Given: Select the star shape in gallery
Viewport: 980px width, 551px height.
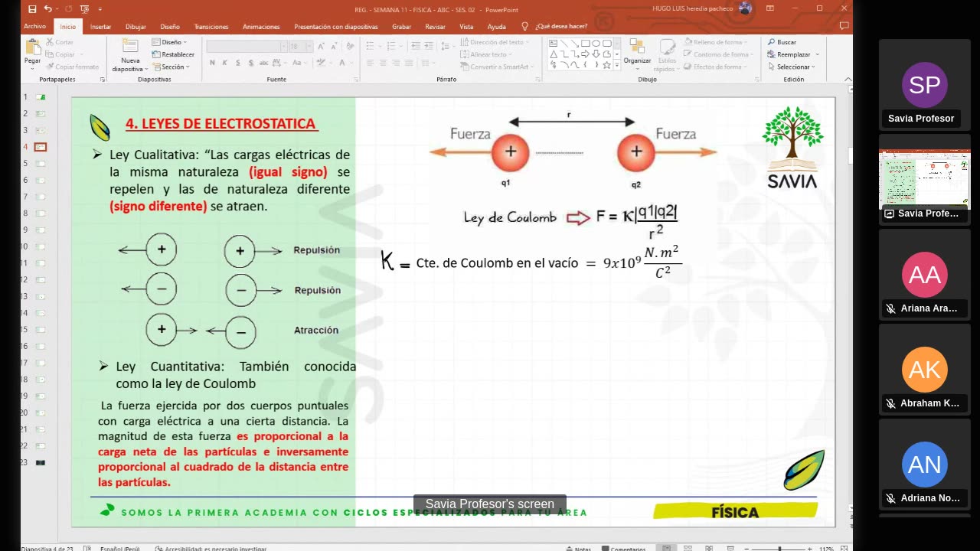Looking at the screenshot, I should pyautogui.click(x=606, y=65).
